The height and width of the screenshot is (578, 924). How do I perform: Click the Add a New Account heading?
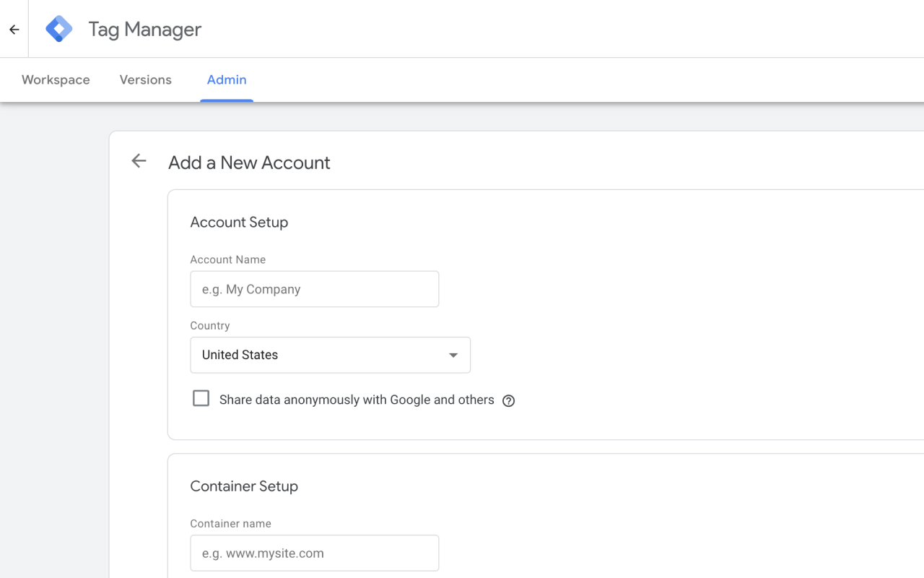click(249, 163)
